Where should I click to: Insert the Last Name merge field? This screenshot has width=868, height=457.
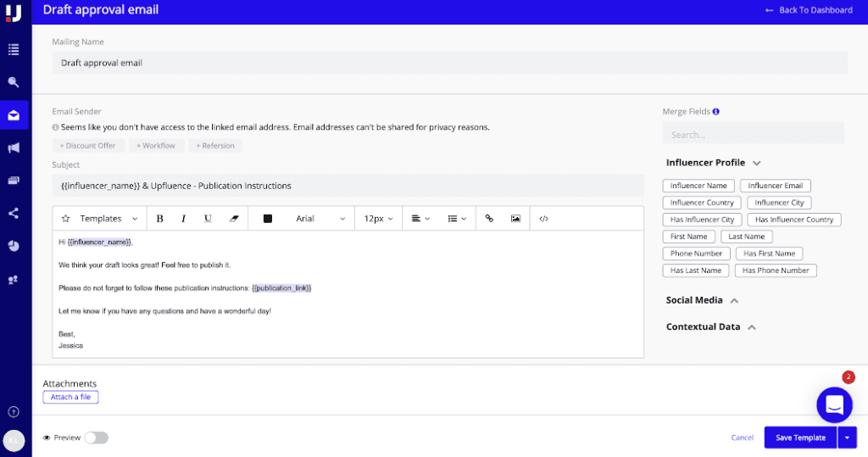[747, 237]
